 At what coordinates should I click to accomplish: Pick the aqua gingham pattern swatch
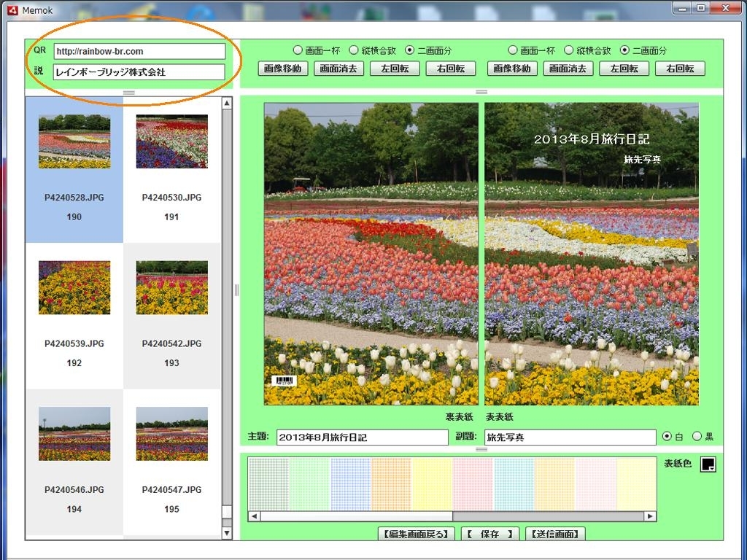tap(514, 484)
